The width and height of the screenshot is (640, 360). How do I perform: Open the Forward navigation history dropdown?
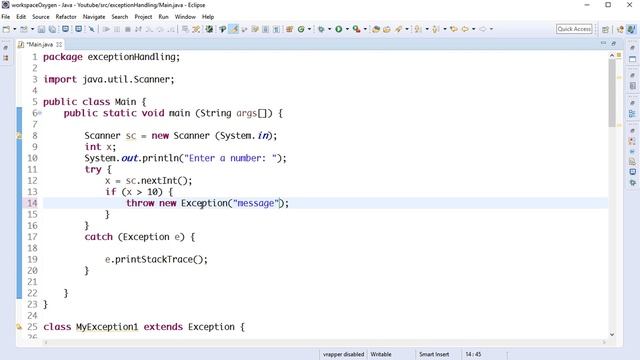[x=491, y=29]
